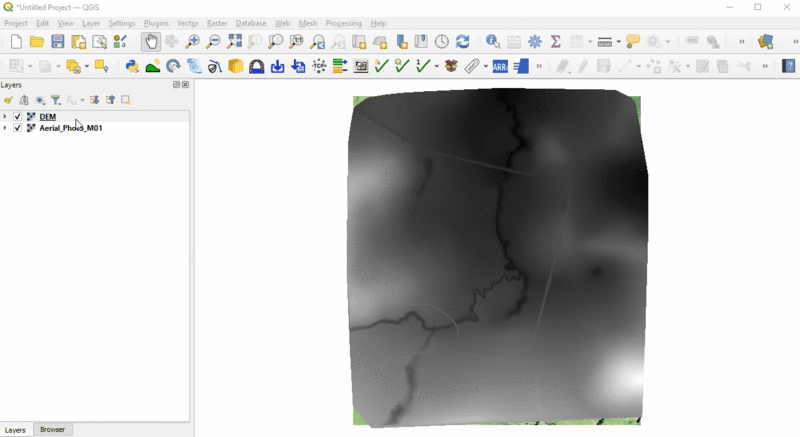800x437 pixels.
Task: Open the Python Console from the toolbar
Action: coord(132,67)
